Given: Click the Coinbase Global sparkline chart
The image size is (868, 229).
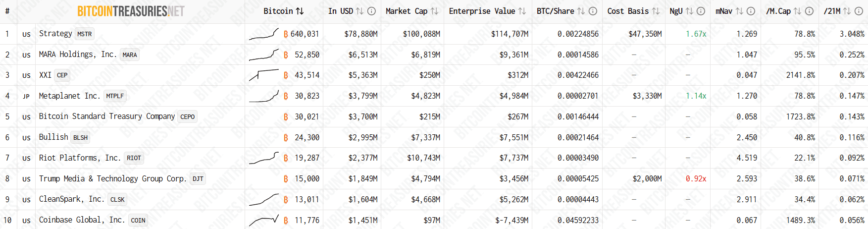Looking at the screenshot, I should point(263,220).
